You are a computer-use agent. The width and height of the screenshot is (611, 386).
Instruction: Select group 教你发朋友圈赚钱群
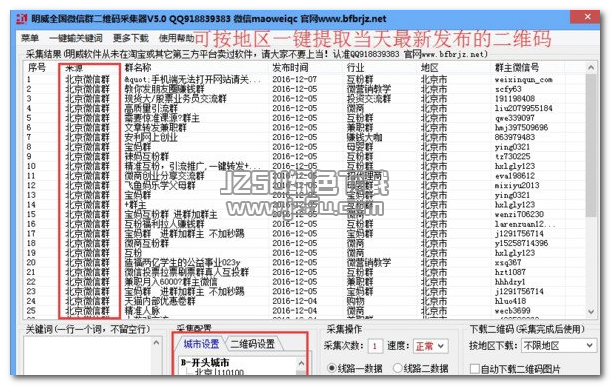pos(164,89)
